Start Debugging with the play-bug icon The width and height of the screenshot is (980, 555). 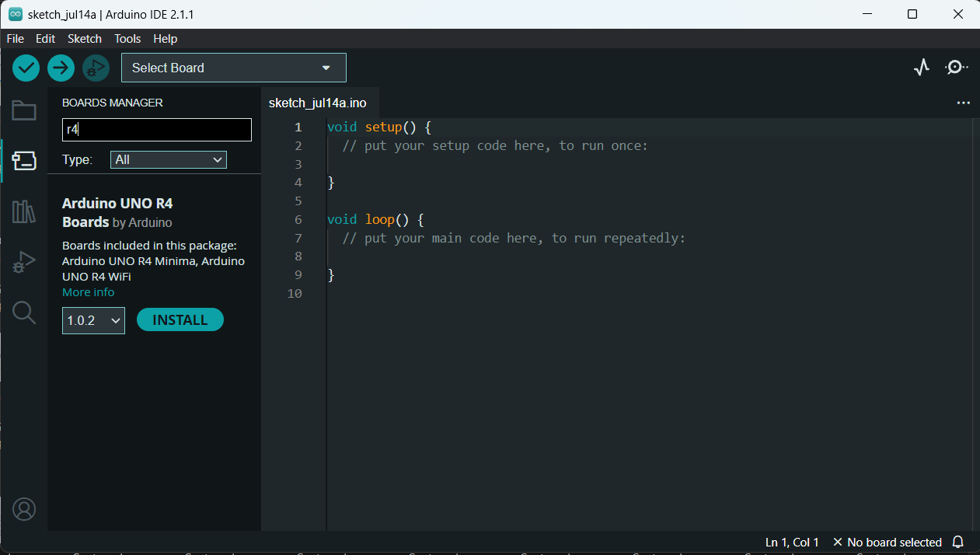(x=96, y=68)
